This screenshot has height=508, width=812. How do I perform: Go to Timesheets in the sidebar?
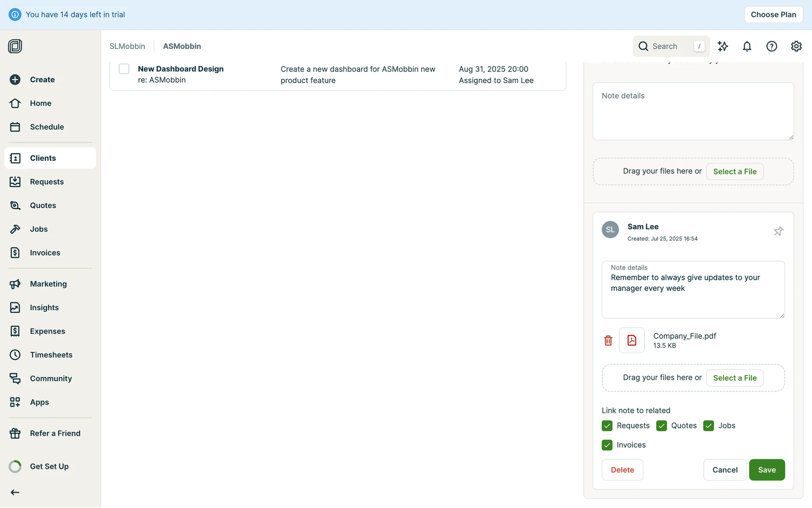[x=51, y=355]
